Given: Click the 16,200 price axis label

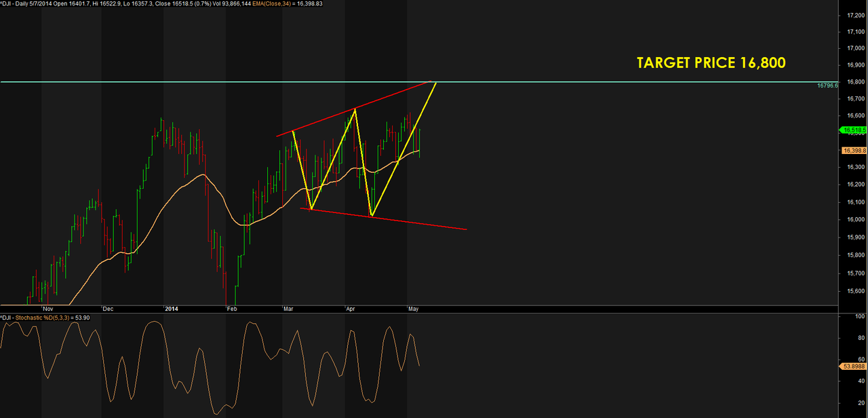Looking at the screenshot, I should pyautogui.click(x=856, y=185).
